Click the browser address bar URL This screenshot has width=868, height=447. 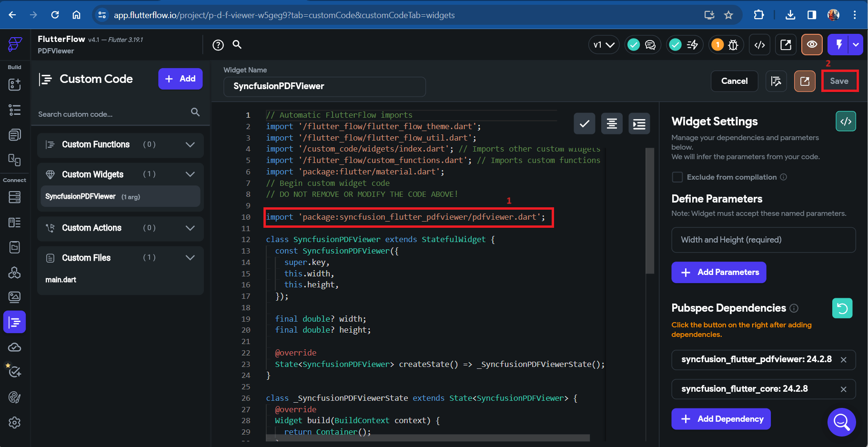click(284, 15)
